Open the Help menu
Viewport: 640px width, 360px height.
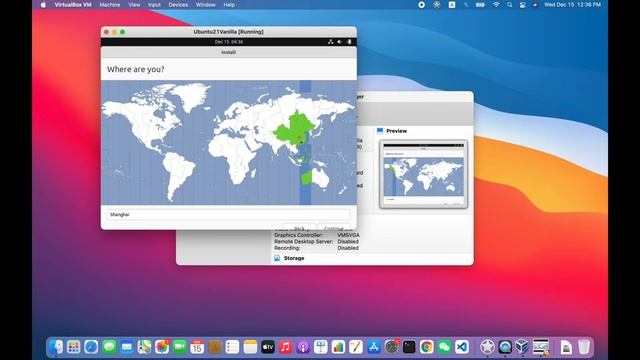click(229, 5)
